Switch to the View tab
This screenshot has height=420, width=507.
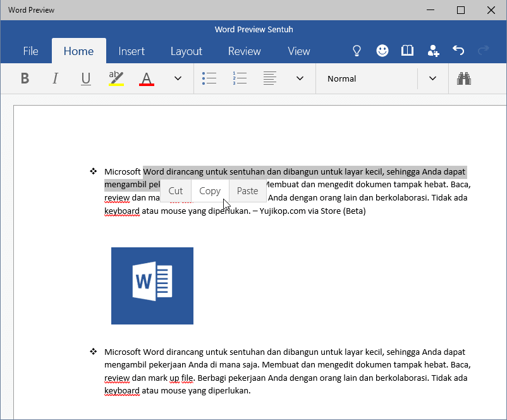tap(299, 51)
